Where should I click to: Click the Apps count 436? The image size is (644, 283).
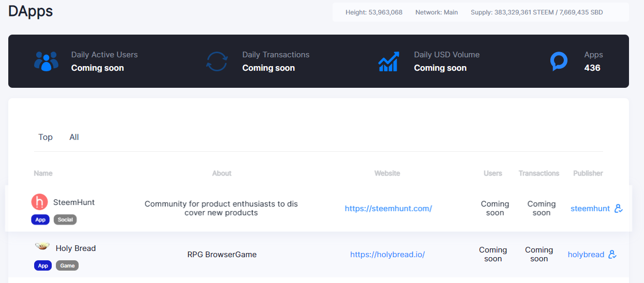(x=592, y=68)
